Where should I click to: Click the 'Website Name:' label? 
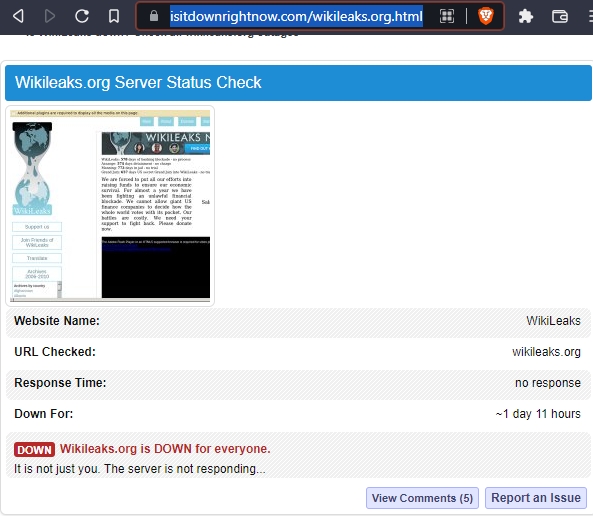point(57,321)
